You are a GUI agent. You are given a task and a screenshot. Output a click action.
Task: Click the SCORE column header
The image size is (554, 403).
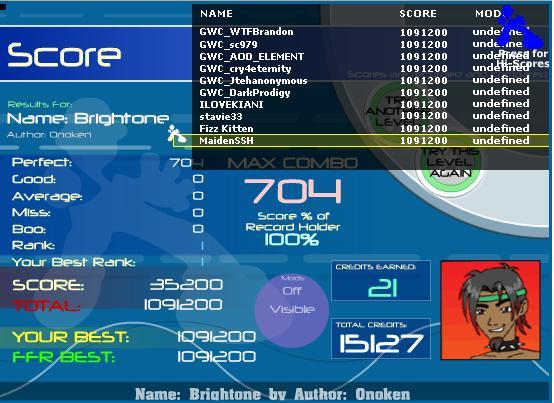pos(418,14)
